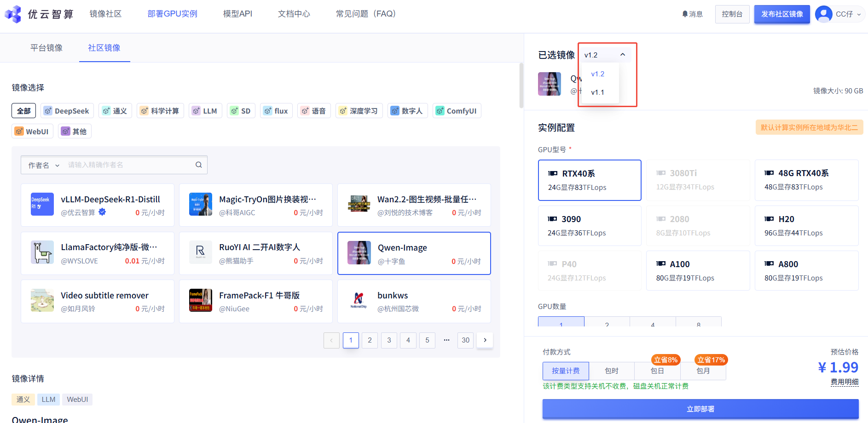This screenshot has height=423, width=868.
Task: Click the image list vertical scrollbar
Action: tap(521, 86)
